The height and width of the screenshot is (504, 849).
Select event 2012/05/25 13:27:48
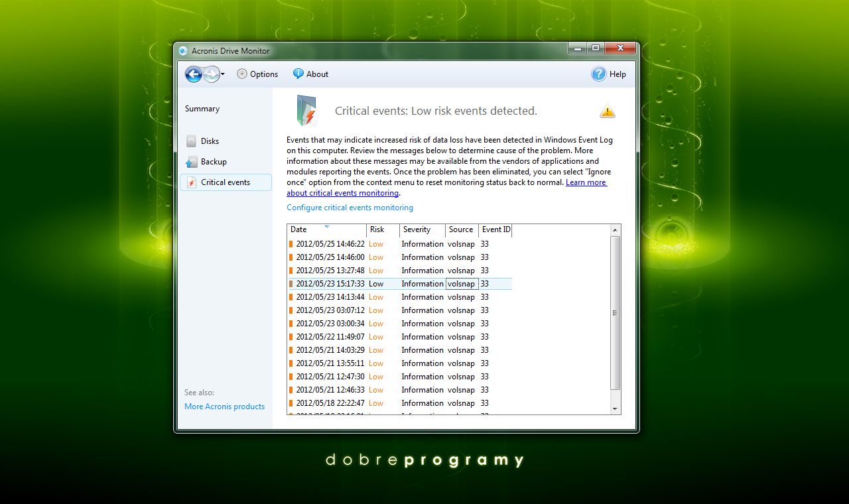click(399, 271)
